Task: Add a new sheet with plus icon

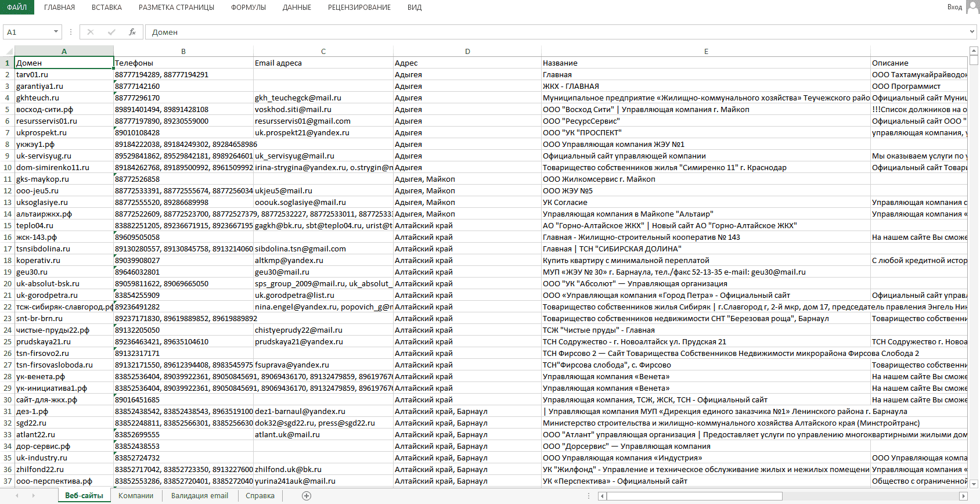Action: [307, 495]
